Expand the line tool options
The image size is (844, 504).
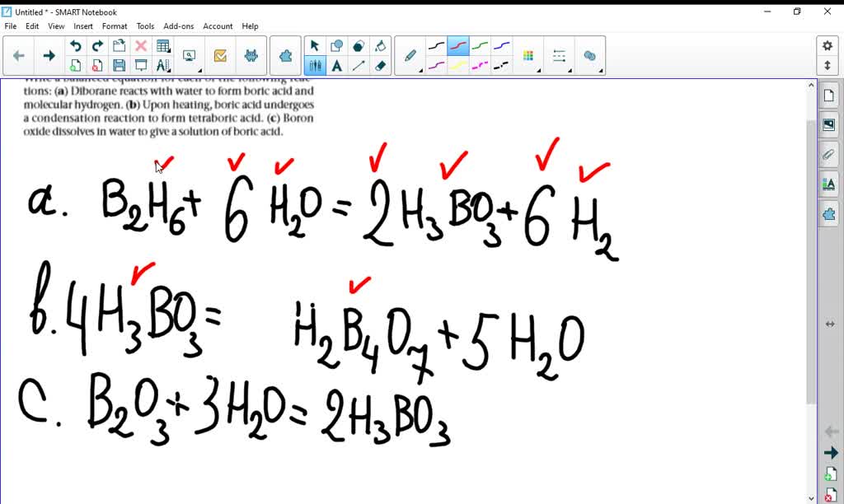(x=570, y=70)
